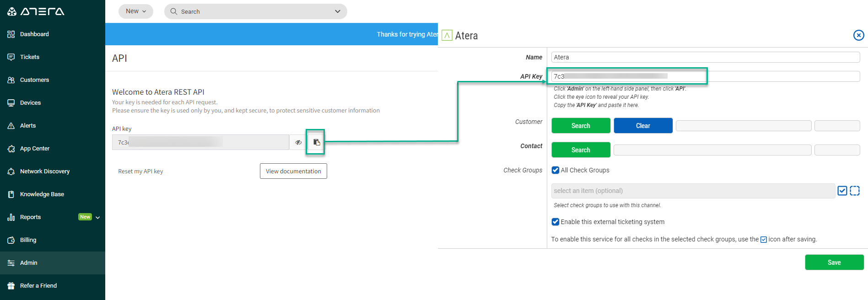Click the API Key field in panel
The width and height of the screenshot is (868, 300).
pos(706,76)
